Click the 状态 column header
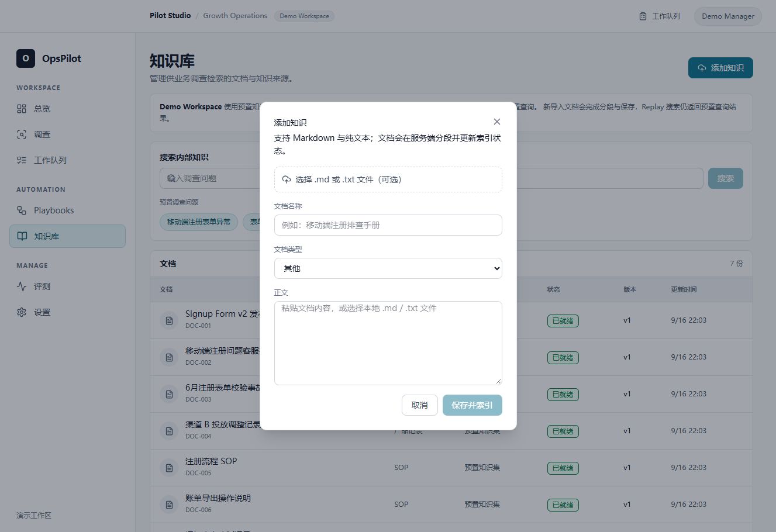This screenshot has width=776, height=532. pos(554,289)
